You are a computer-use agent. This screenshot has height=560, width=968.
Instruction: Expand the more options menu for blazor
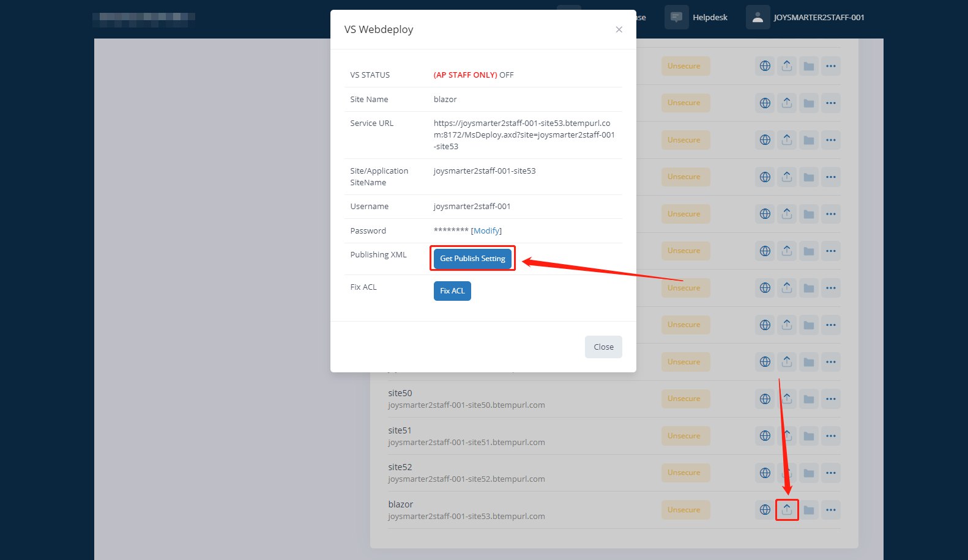[x=830, y=510]
